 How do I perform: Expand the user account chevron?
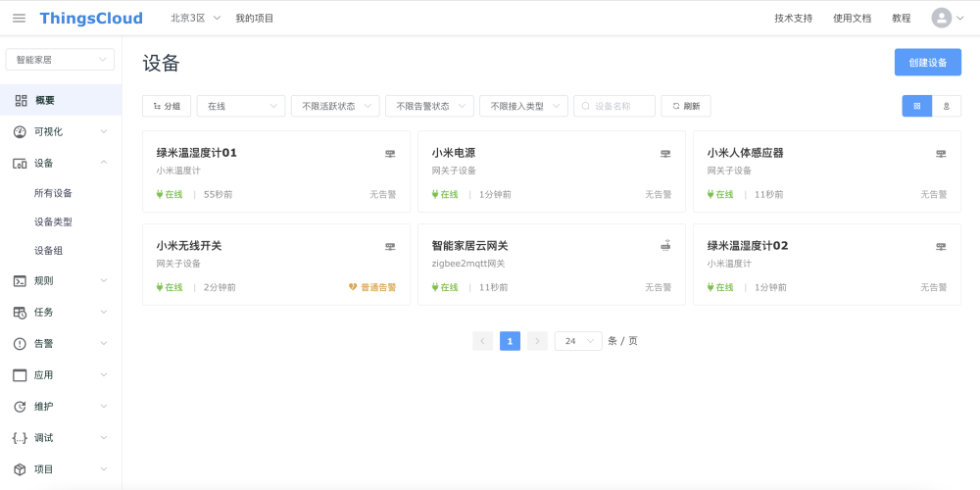(960, 18)
